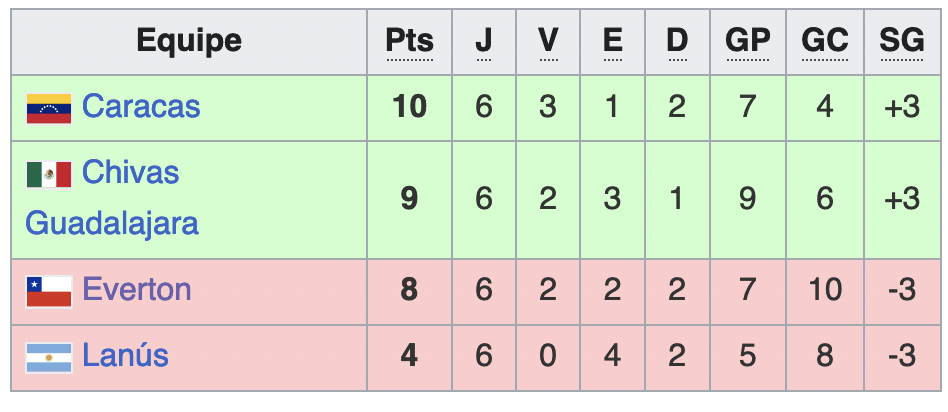948x412 pixels.
Task: Click the Equipe column header
Action: coord(189,41)
